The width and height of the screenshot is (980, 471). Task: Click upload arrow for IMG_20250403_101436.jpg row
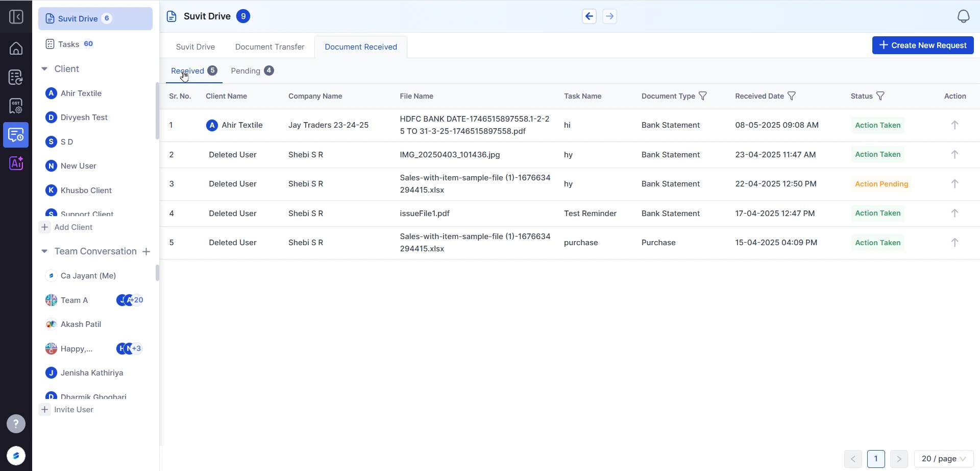coord(954,154)
